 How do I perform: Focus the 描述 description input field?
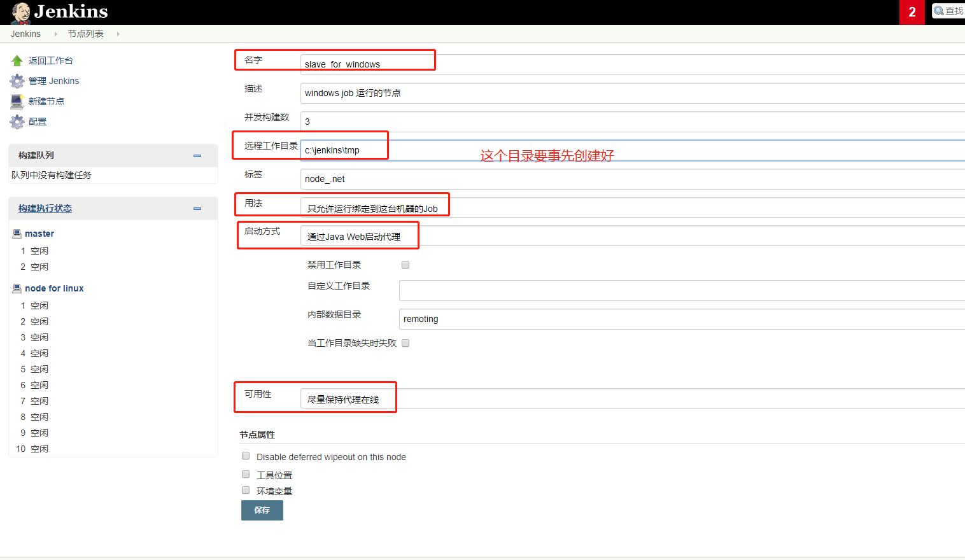(633, 93)
